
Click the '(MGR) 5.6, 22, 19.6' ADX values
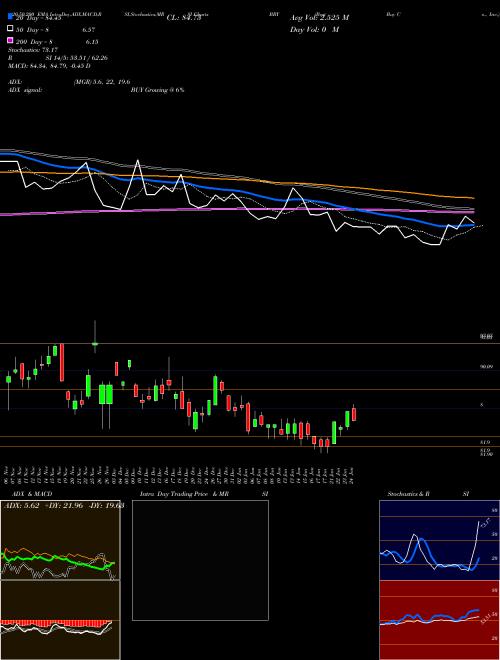click(102, 82)
